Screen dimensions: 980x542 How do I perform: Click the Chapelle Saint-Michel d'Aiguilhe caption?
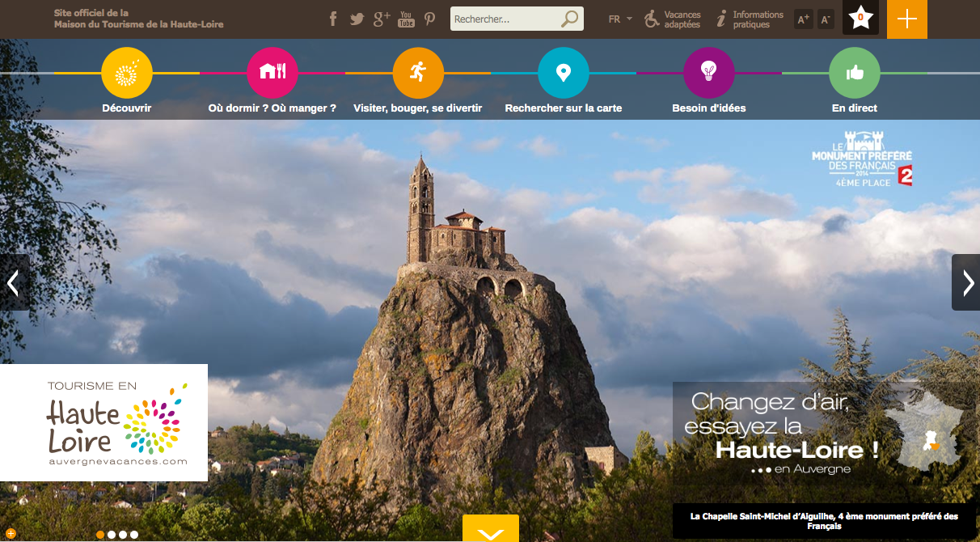pyautogui.click(x=824, y=521)
